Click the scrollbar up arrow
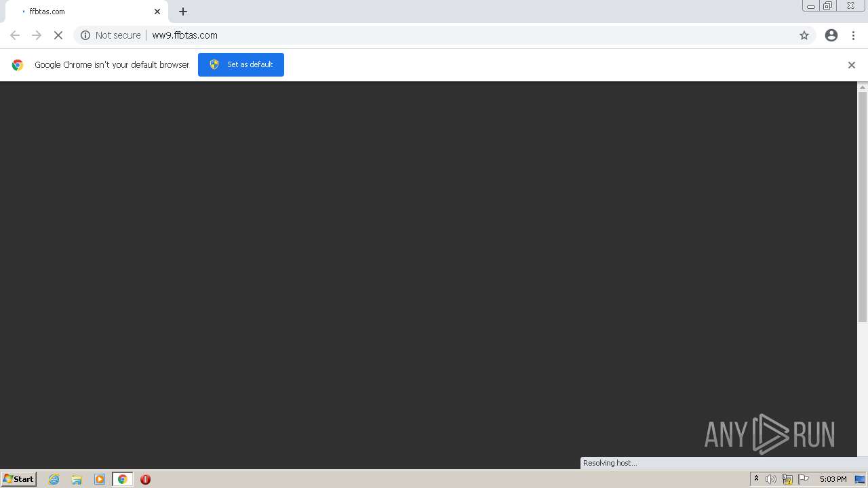The height and width of the screenshot is (488, 868). (862, 87)
